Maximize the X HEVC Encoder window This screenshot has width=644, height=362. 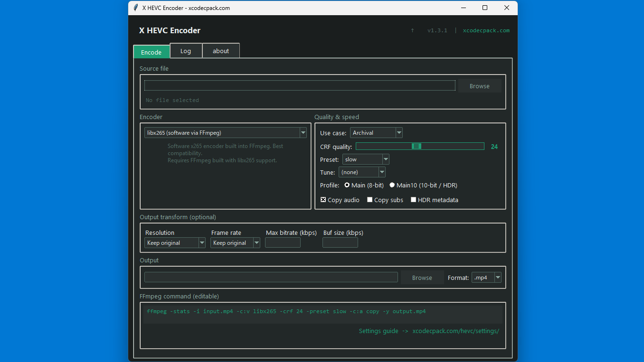485,8
